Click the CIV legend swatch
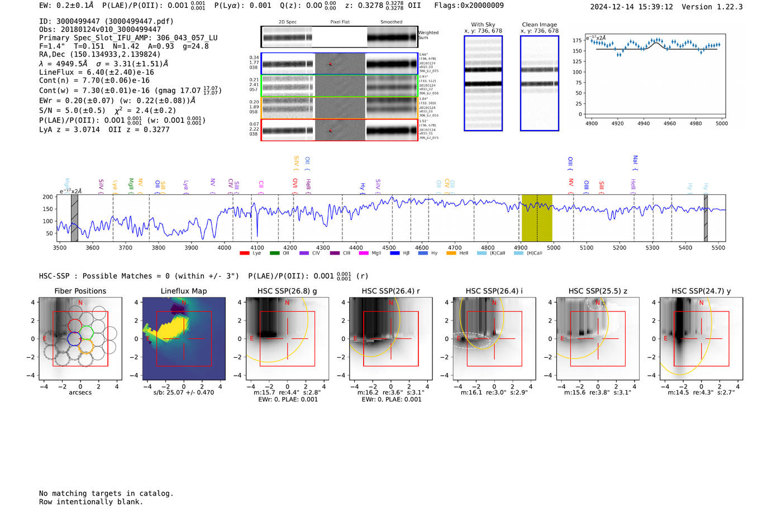This screenshot has width=782, height=532. (304, 253)
